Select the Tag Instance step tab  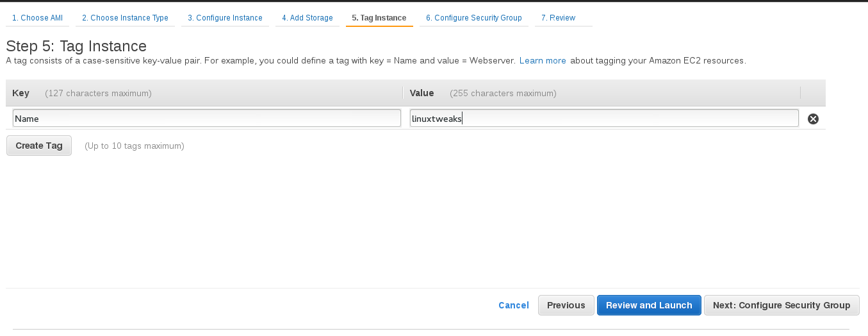[x=379, y=18]
